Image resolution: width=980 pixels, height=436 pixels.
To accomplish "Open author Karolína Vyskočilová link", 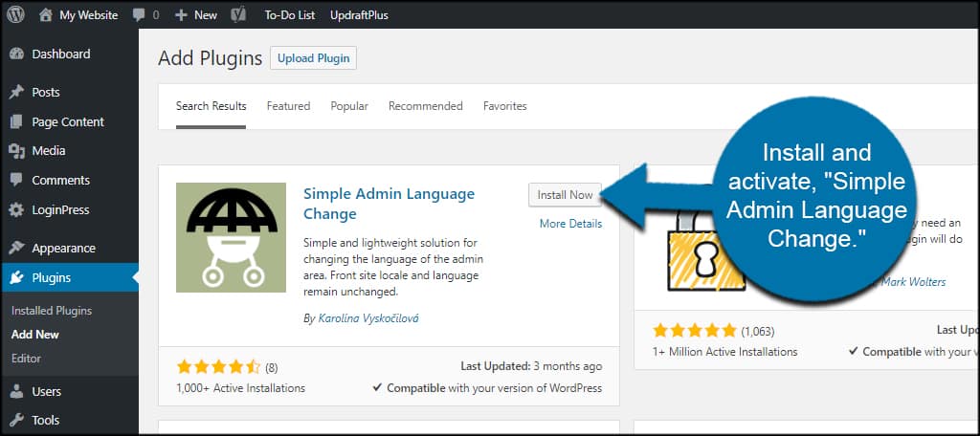I will 368,318.
